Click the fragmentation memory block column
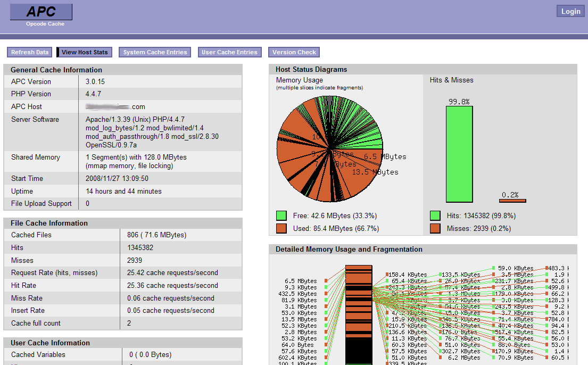The image size is (588, 365). point(359,315)
